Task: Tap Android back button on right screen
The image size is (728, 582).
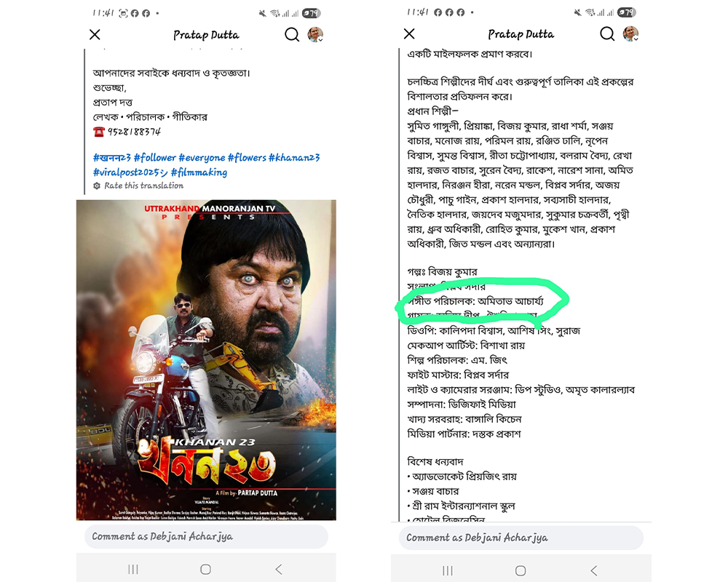Action: click(x=594, y=570)
